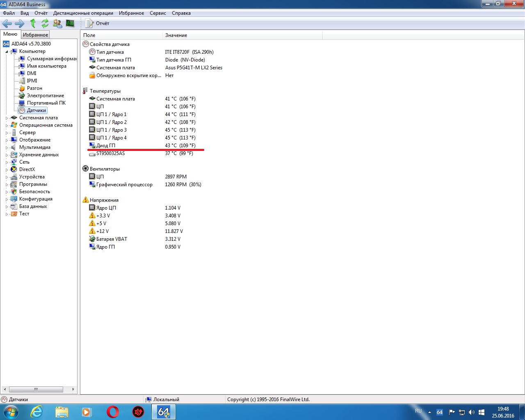Click the Поле column header
The height and width of the screenshot is (420, 525).
coord(121,35)
